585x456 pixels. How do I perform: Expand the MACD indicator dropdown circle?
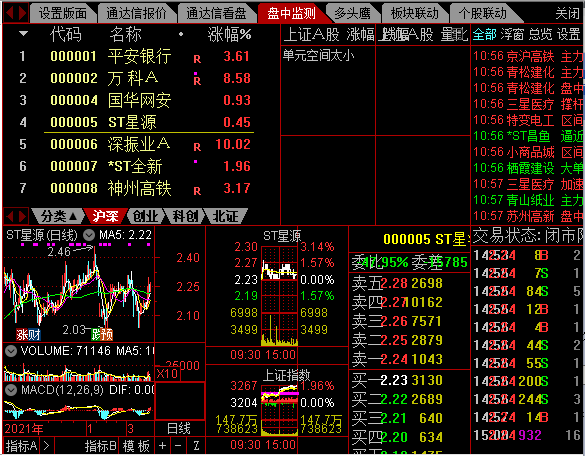click(x=11, y=390)
